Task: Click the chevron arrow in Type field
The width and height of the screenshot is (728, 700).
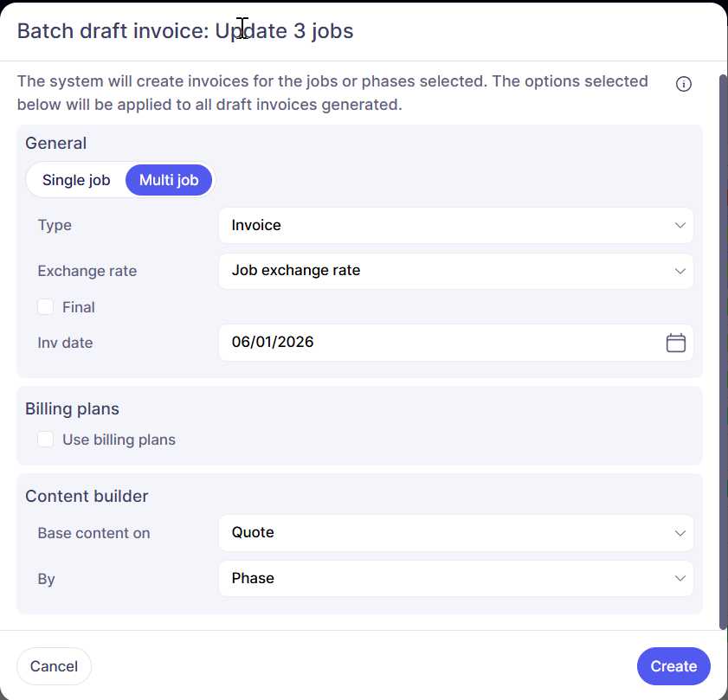Action: coord(680,226)
